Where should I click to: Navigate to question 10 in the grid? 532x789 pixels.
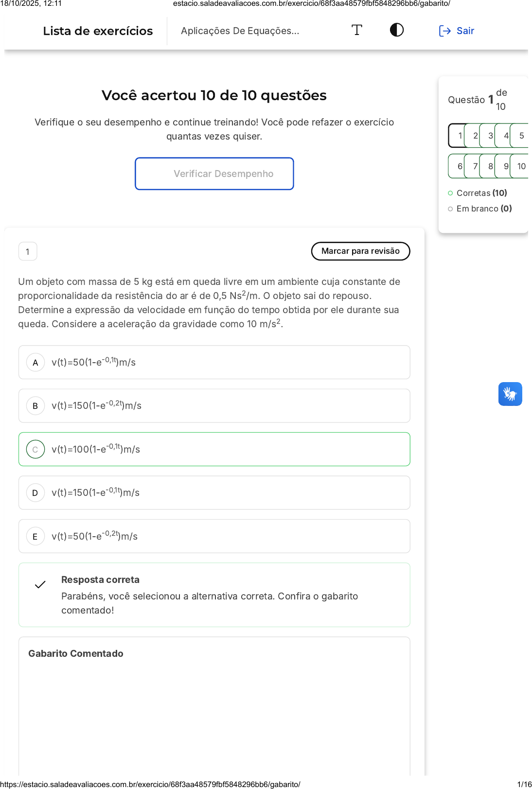pos(520,166)
